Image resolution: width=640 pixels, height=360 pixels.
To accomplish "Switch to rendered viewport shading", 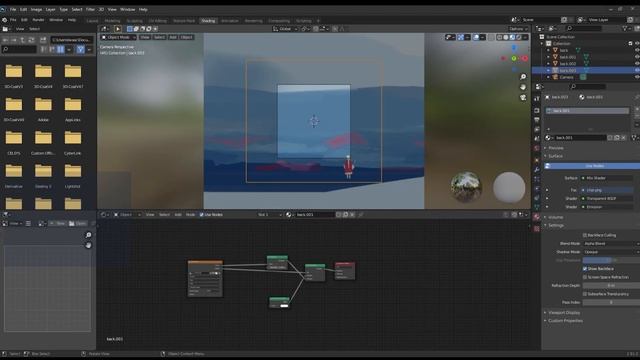I will [x=519, y=37].
